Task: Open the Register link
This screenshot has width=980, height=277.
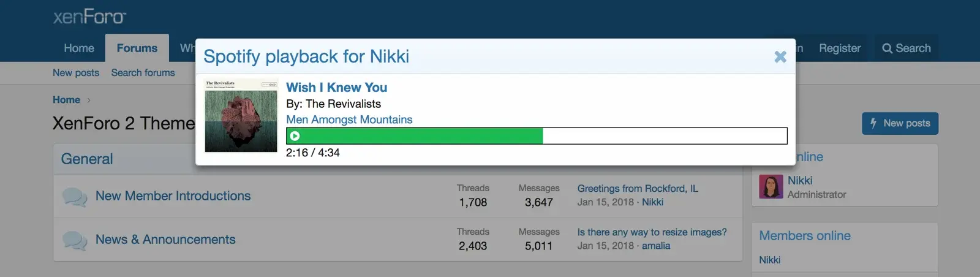Action: (839, 48)
